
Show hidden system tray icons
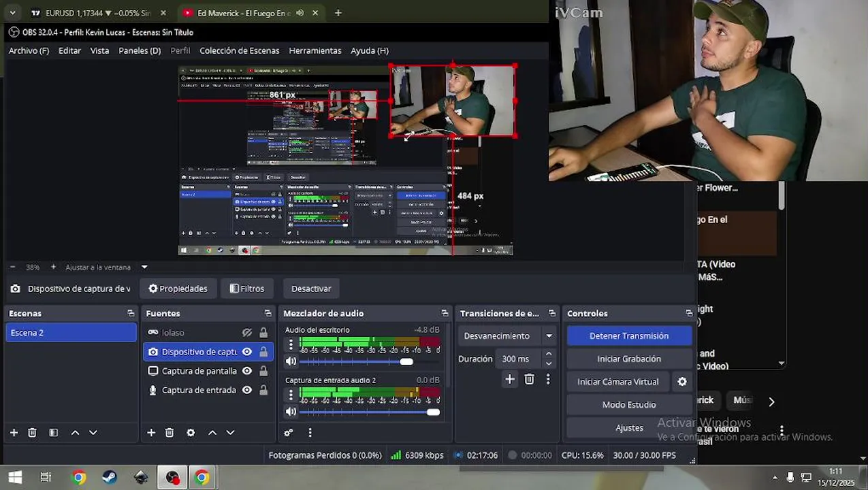775,478
